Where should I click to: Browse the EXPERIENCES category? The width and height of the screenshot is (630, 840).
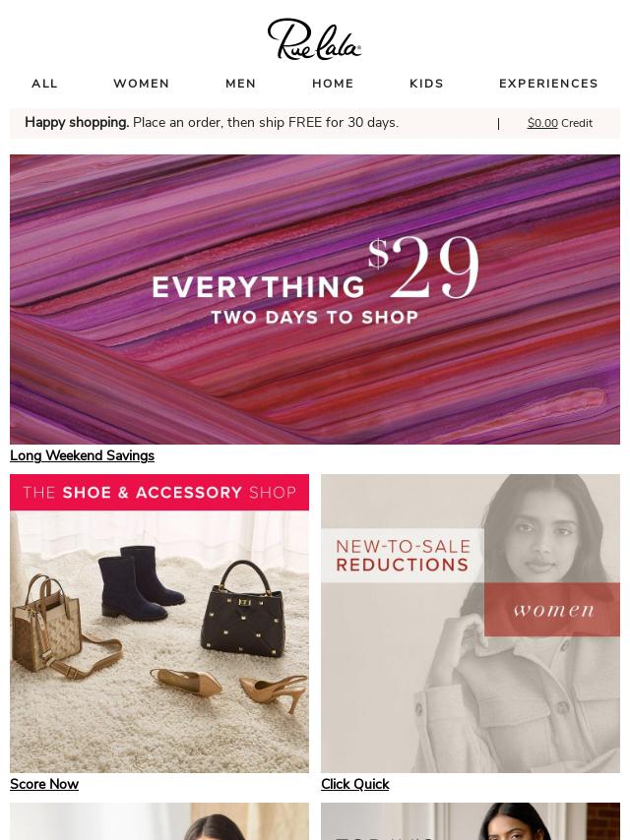tap(548, 84)
